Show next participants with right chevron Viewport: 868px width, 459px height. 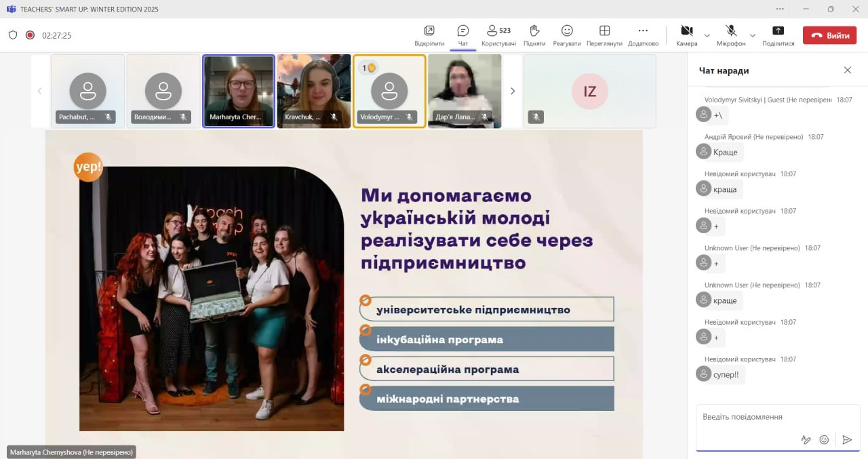coord(513,91)
